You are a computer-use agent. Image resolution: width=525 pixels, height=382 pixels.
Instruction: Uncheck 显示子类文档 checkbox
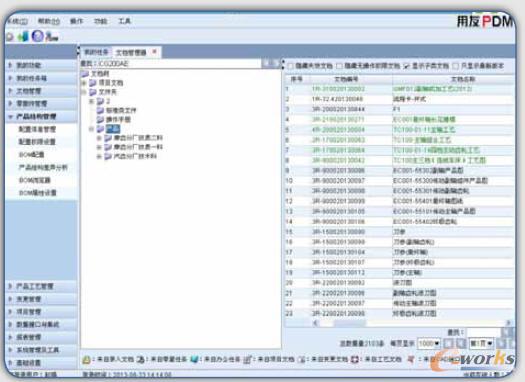point(407,66)
